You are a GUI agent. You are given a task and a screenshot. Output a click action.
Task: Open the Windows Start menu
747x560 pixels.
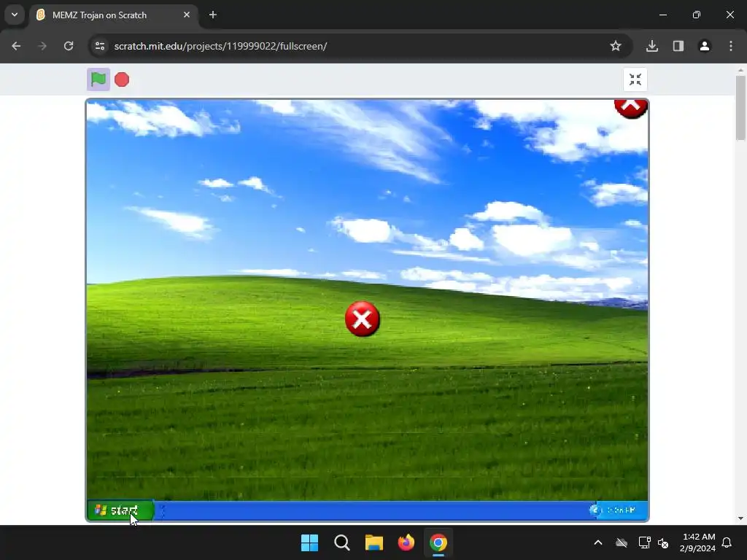pyautogui.click(x=309, y=542)
